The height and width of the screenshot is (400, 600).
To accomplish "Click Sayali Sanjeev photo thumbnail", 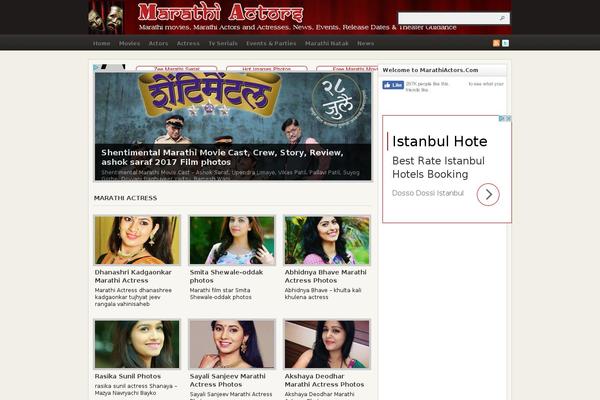I will [232, 344].
